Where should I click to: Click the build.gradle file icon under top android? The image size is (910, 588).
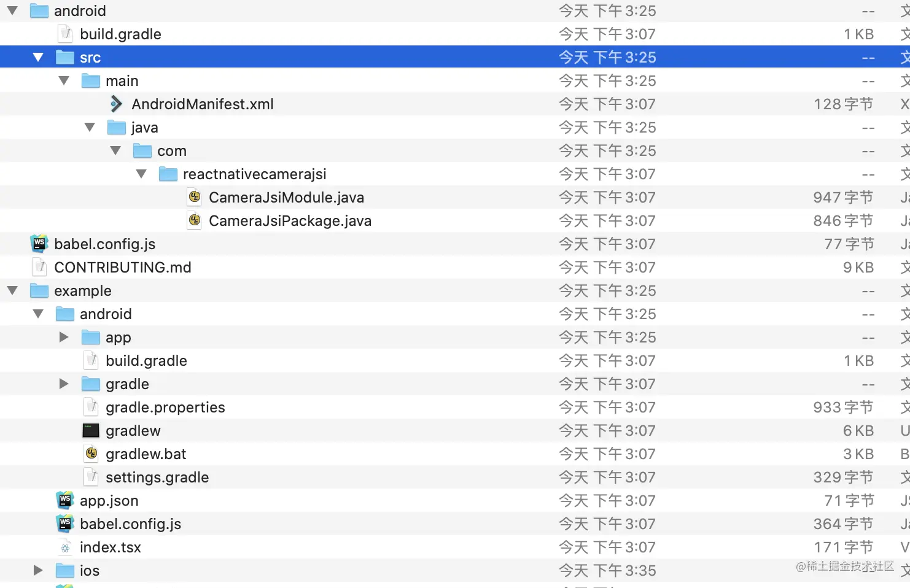65,34
